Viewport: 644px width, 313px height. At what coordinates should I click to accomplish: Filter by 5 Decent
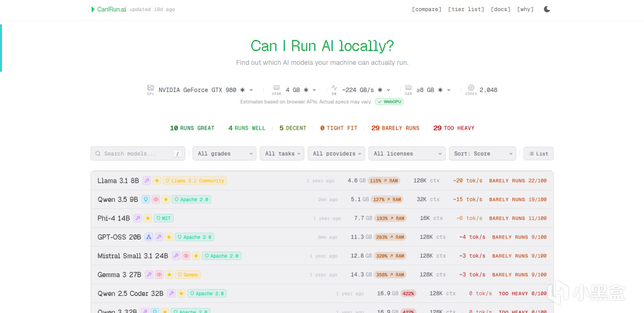pos(293,128)
